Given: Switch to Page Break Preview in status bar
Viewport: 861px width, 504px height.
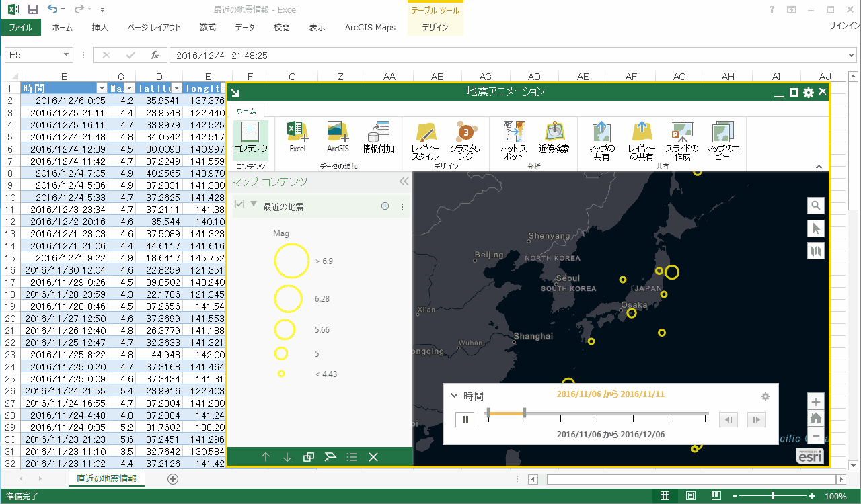Looking at the screenshot, I should [715, 496].
